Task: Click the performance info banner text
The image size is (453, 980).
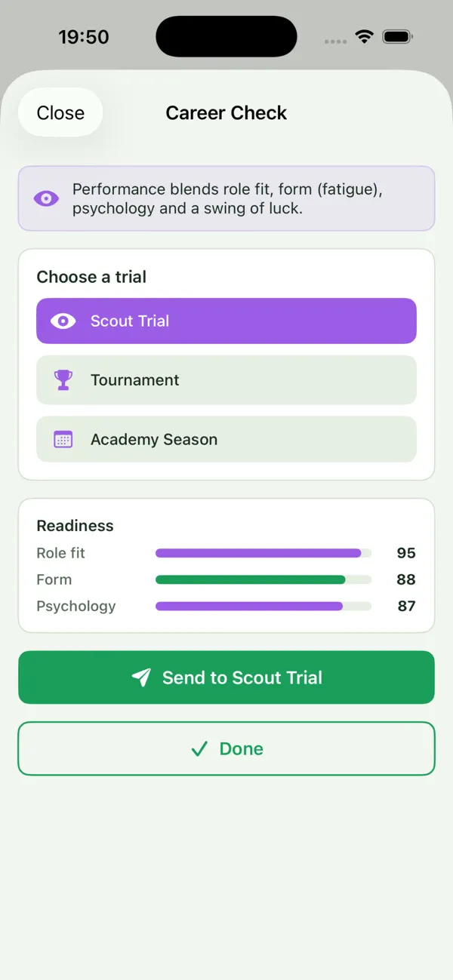Action: tap(227, 198)
